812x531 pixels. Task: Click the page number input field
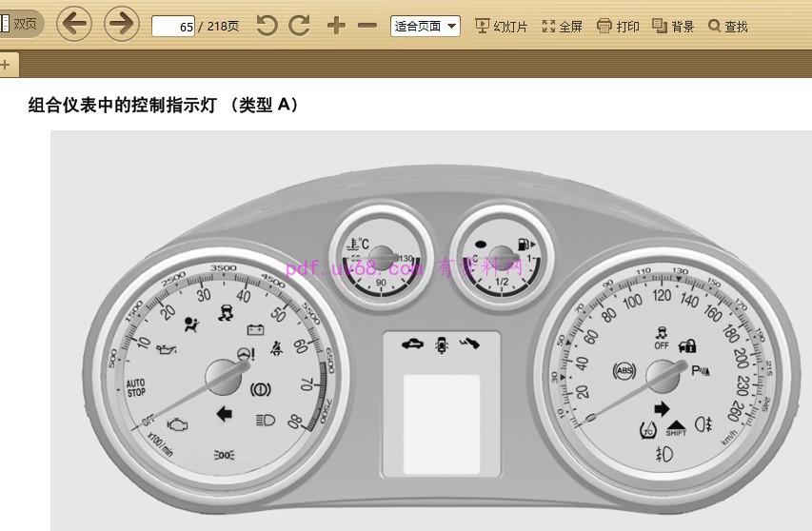pos(173,27)
